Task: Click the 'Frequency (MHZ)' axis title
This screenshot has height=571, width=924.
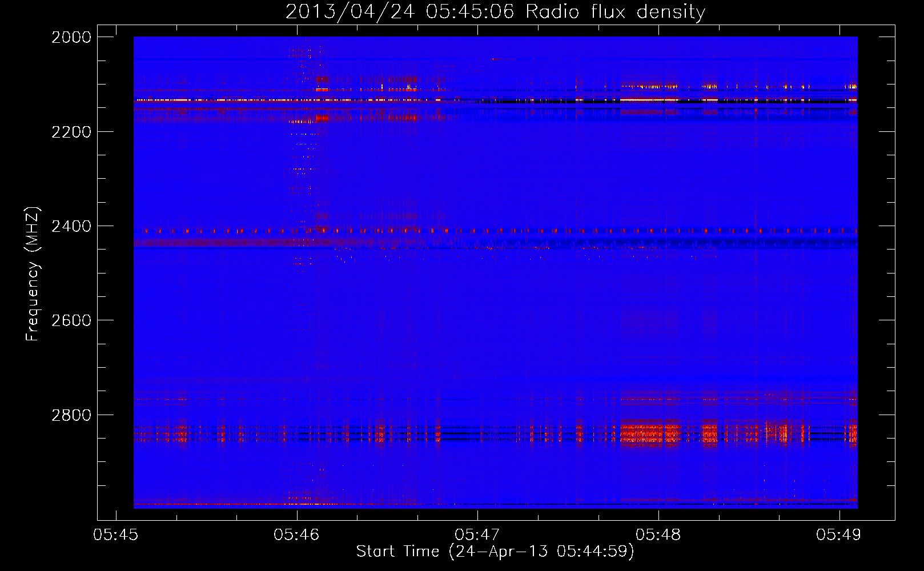Action: pos(33,274)
